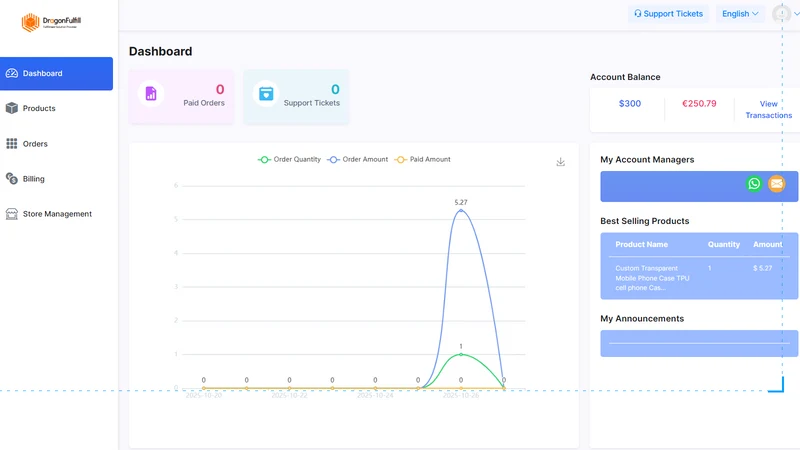This screenshot has height=450, width=800.
Task: Click the user avatar icon
Action: [781, 14]
